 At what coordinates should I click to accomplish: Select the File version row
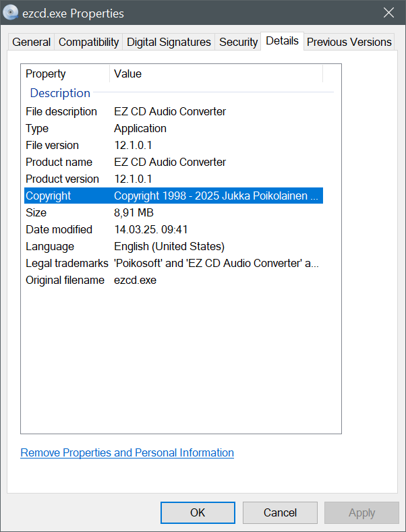(x=173, y=145)
